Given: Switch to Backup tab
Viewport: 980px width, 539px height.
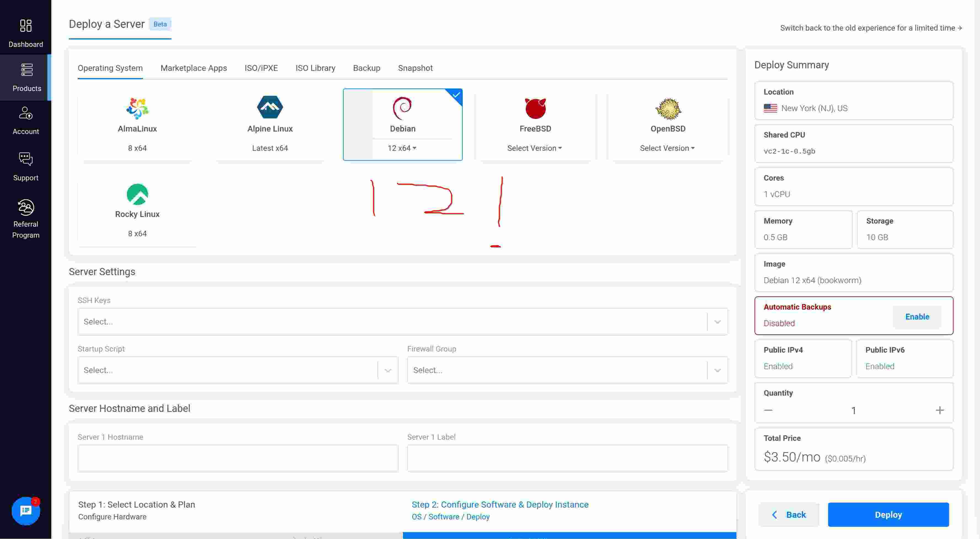Looking at the screenshot, I should coord(367,68).
